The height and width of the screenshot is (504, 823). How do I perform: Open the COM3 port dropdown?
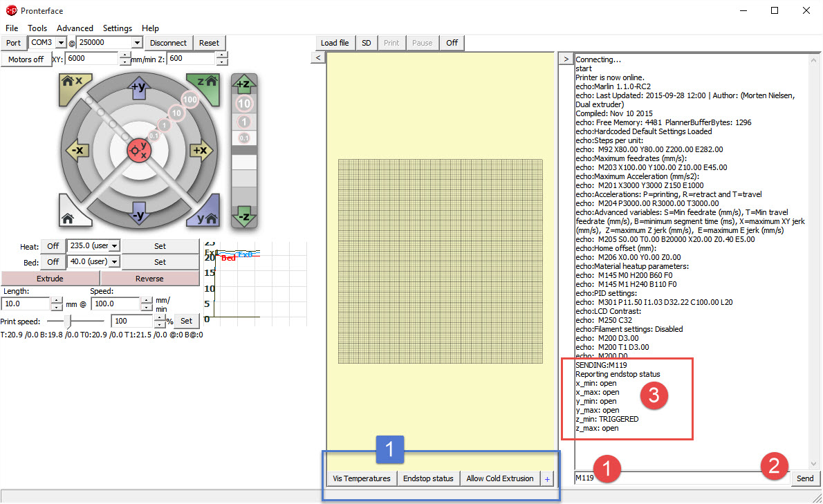[61, 42]
